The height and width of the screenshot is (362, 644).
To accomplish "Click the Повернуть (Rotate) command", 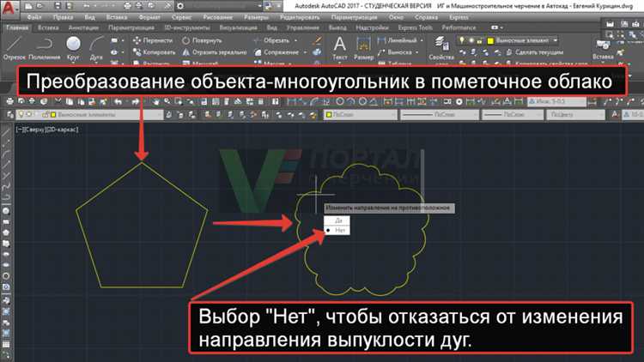I will click(x=202, y=40).
